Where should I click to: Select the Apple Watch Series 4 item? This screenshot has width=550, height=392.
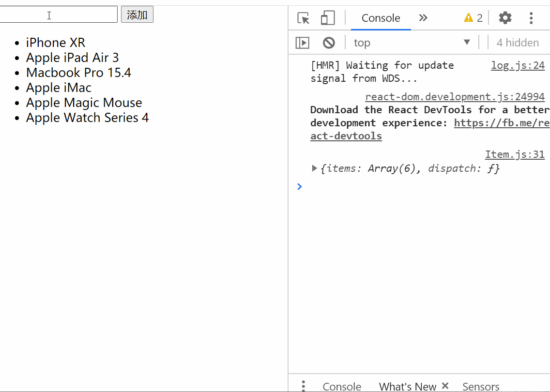(87, 118)
